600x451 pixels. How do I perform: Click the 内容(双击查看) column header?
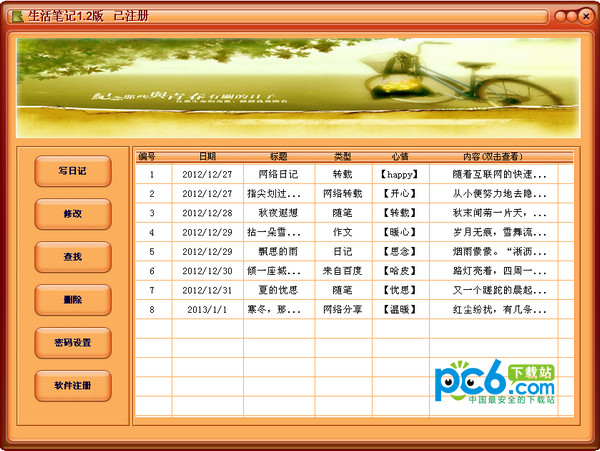(497, 157)
